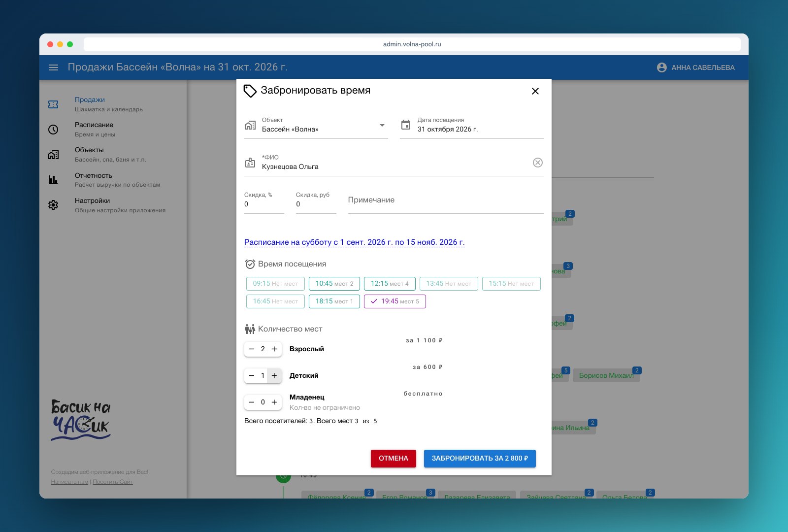Viewport: 788px width, 532px height.
Task: Close the booking dialog with X
Action: [x=535, y=91]
